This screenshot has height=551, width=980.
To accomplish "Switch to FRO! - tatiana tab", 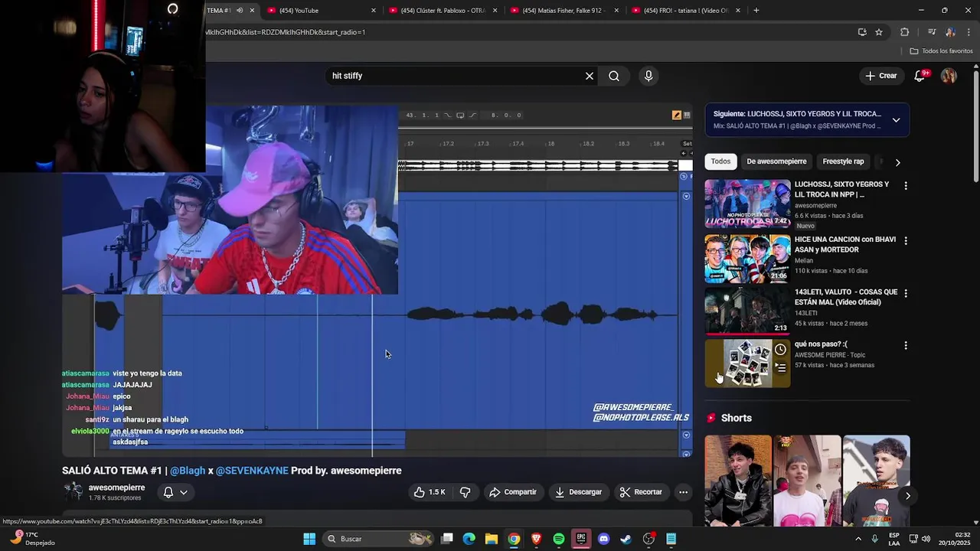I will (x=685, y=10).
